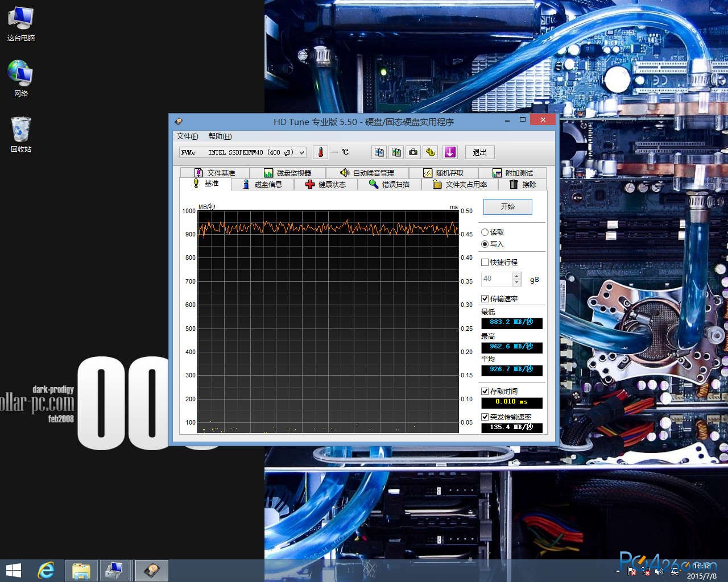728x582 pixels.
Task: Click the purple down-arrow minimize-to-tray icon
Action: (450, 152)
